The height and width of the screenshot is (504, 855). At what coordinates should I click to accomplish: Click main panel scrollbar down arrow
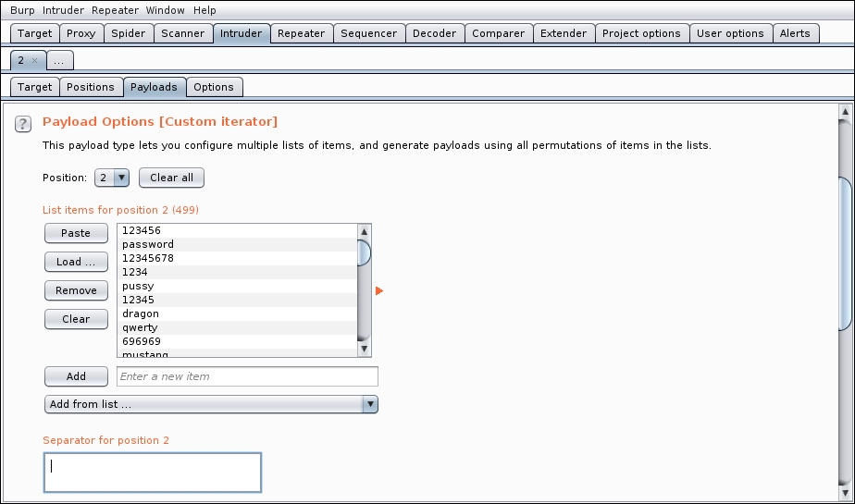coord(845,493)
